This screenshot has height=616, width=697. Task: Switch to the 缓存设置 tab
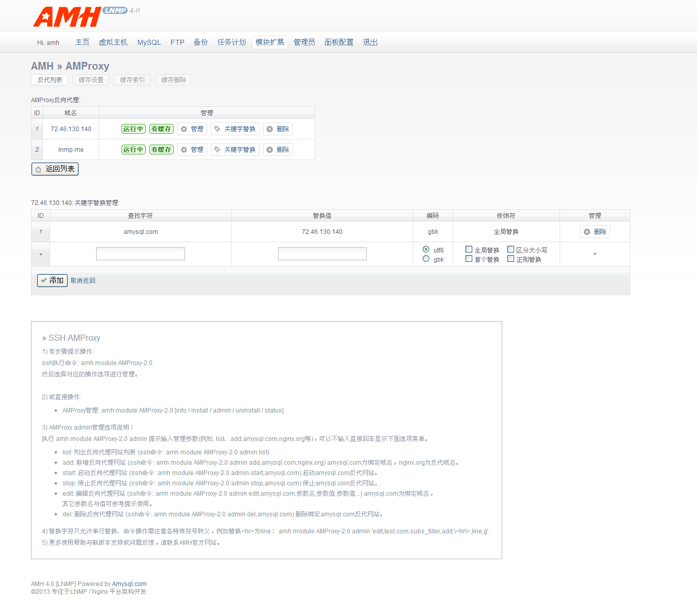(91, 80)
